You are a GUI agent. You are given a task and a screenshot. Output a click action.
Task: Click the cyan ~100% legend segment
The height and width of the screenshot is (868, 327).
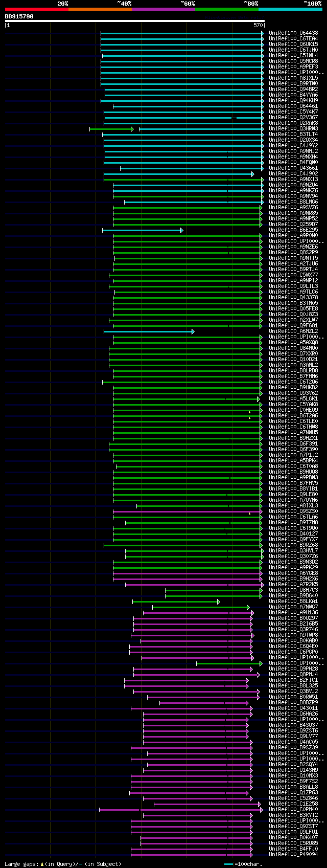pos(290,9)
